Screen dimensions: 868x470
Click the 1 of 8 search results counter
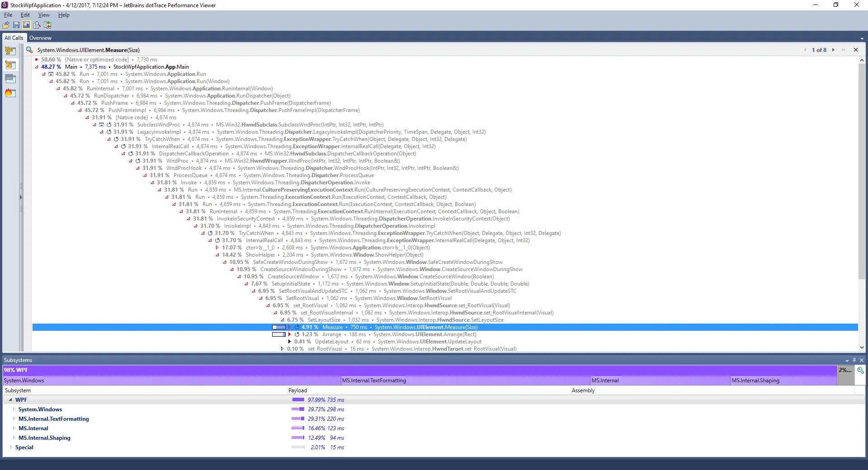(819, 50)
